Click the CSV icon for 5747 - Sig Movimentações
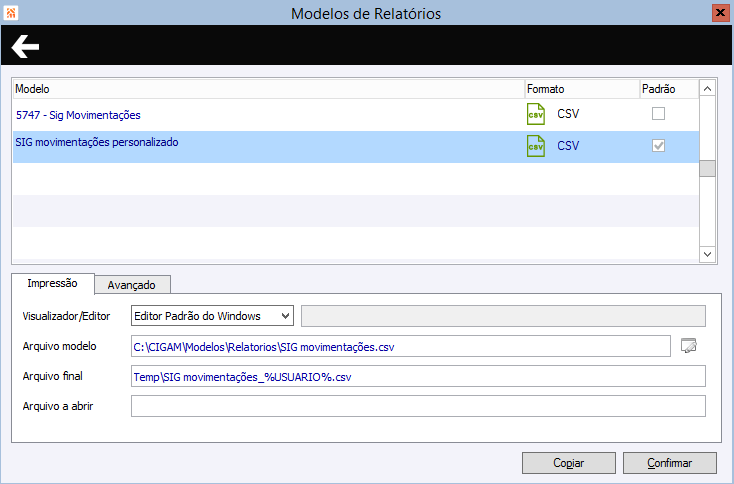This screenshot has width=734, height=484. click(536, 114)
